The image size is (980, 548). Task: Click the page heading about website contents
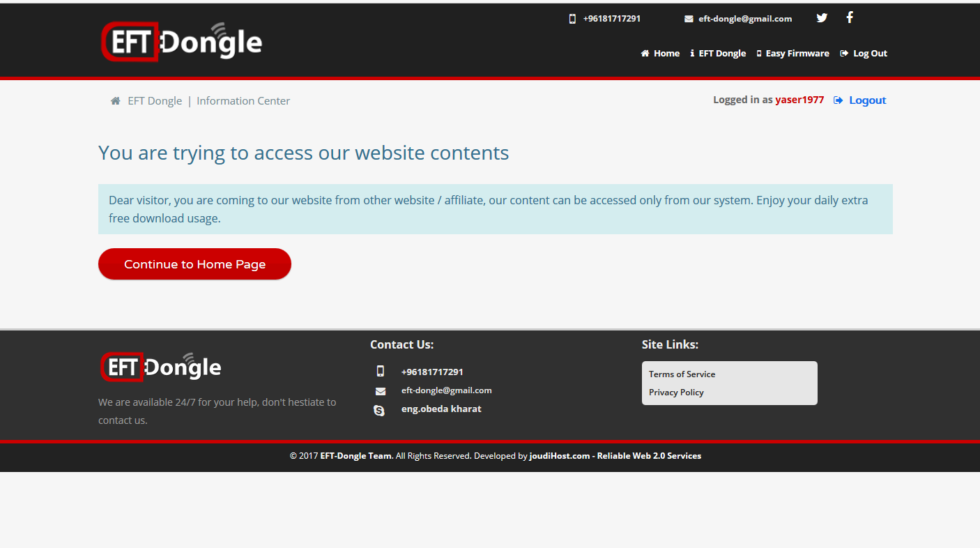(x=304, y=153)
